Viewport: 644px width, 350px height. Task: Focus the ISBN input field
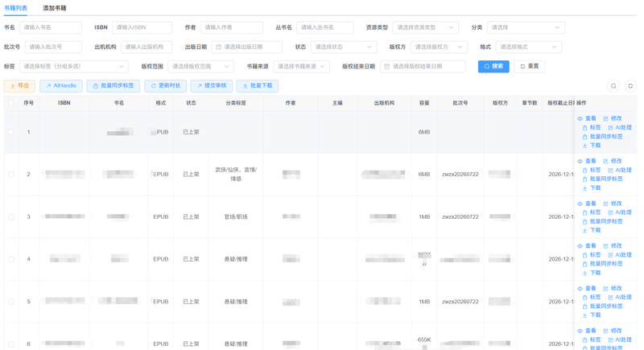pyautogui.click(x=142, y=27)
